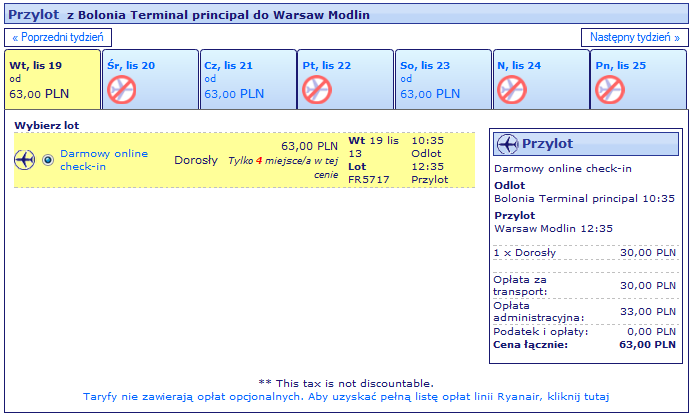This screenshot has height=419, width=694.
Task: Click the Opłata za transport label
Action: click(x=520, y=286)
